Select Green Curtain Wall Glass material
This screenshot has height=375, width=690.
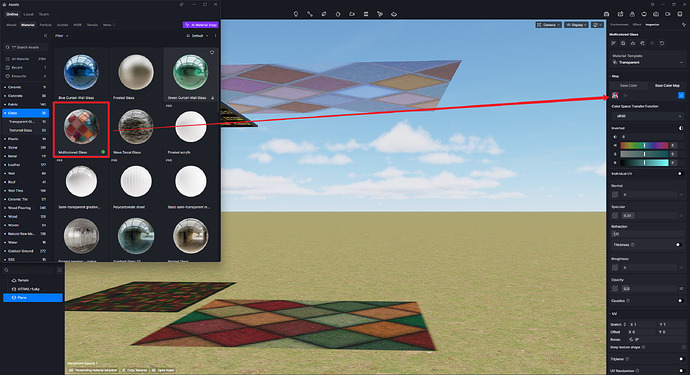tap(190, 73)
